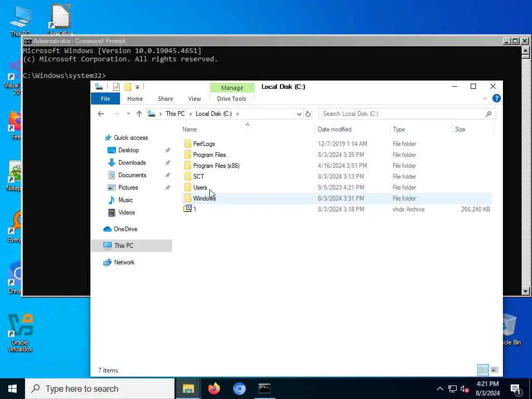Expand the ribbon with the chevron
532x399 pixels.
pos(485,98)
